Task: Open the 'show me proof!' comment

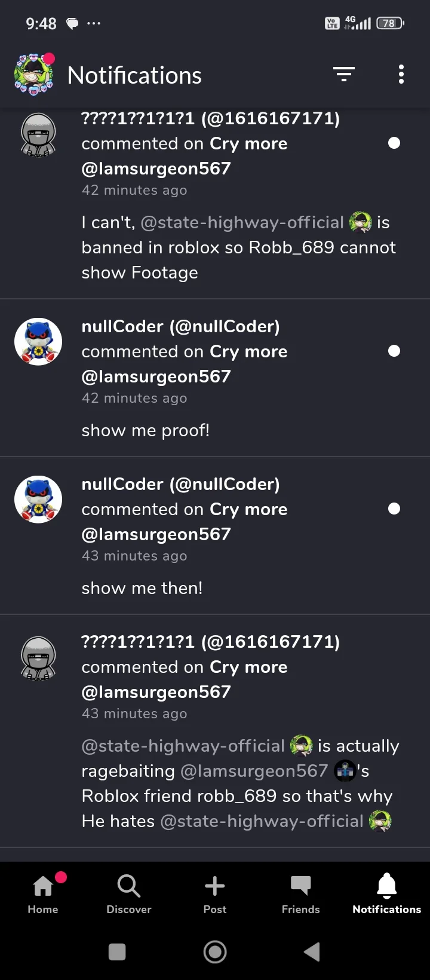Action: point(146,430)
